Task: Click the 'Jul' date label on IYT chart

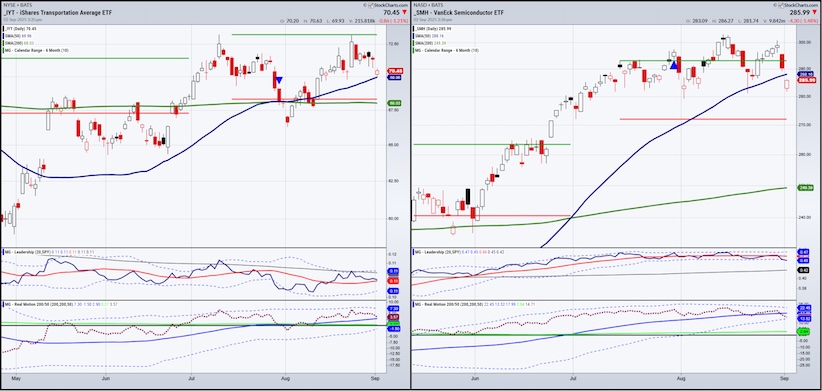Action: pyautogui.click(x=191, y=377)
